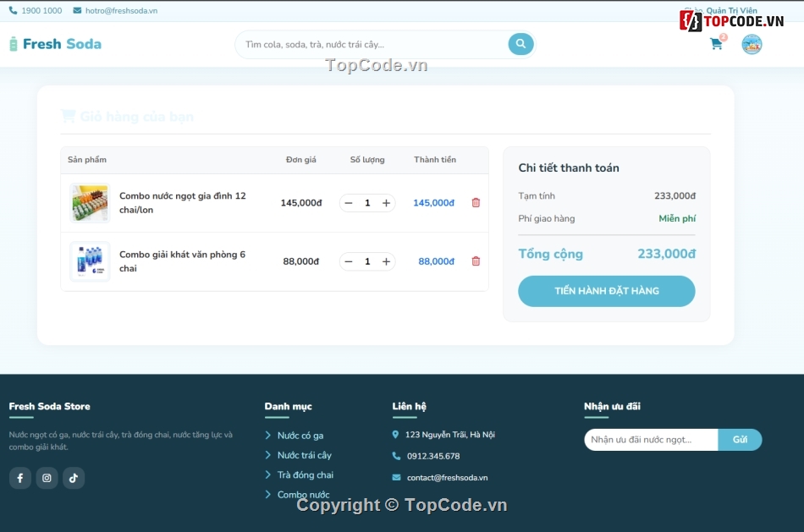Click product name Combo giải khát văn phòng
This screenshot has height=532, width=804.
pos(182,261)
